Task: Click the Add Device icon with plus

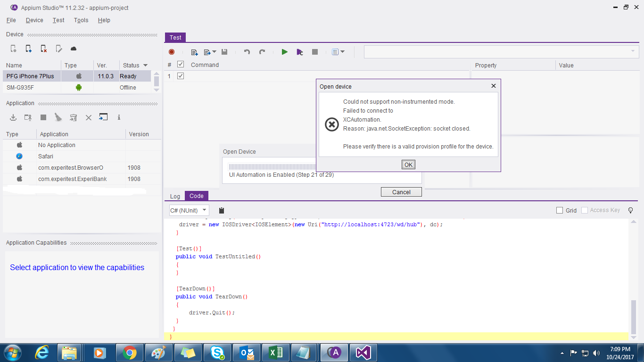Action: click(x=28, y=49)
